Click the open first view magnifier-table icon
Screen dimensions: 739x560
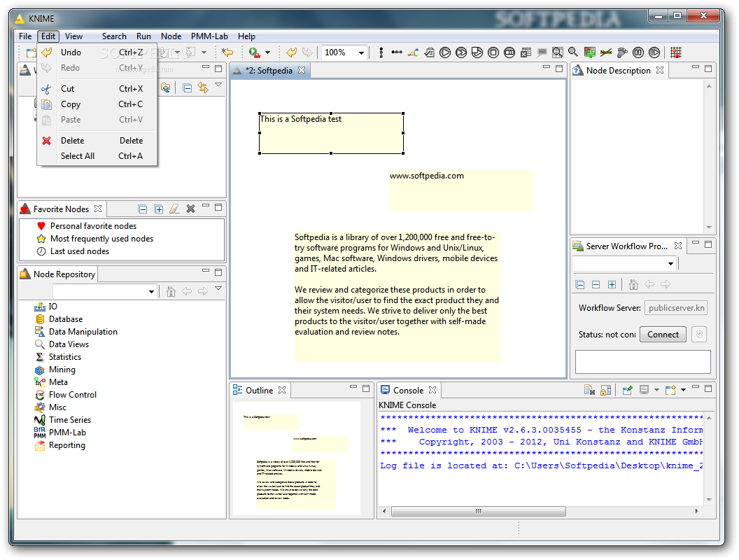[x=558, y=52]
